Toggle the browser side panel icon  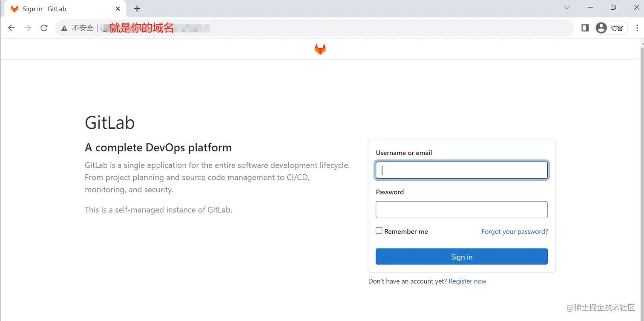pos(585,28)
